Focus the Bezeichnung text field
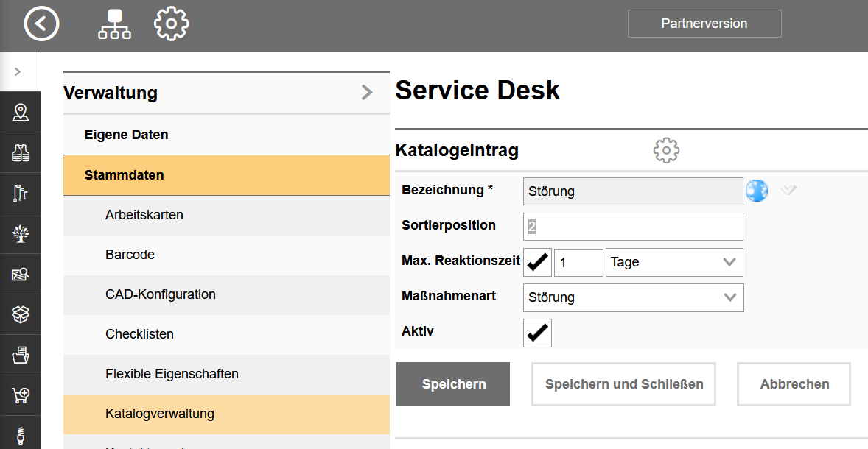This screenshot has height=449, width=868. [633, 191]
